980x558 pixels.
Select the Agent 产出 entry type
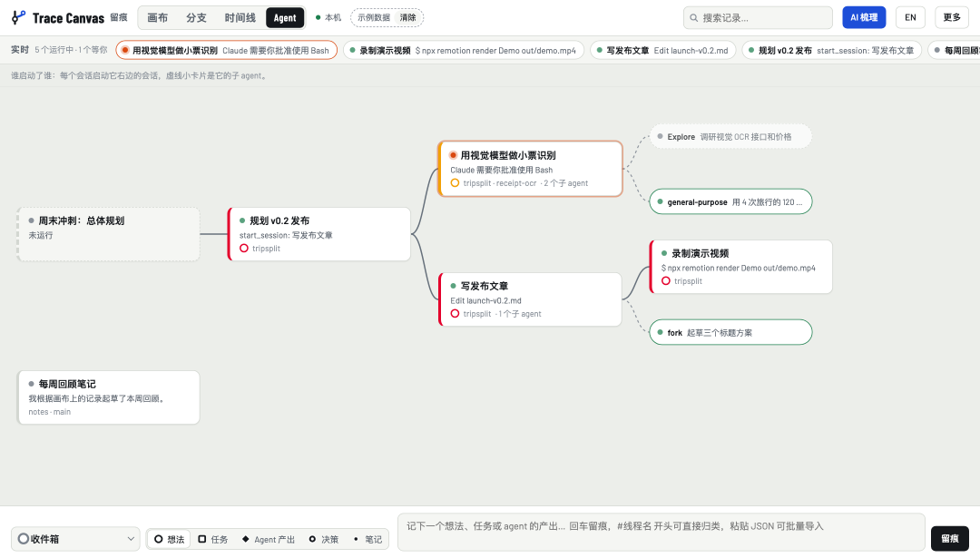pos(268,539)
